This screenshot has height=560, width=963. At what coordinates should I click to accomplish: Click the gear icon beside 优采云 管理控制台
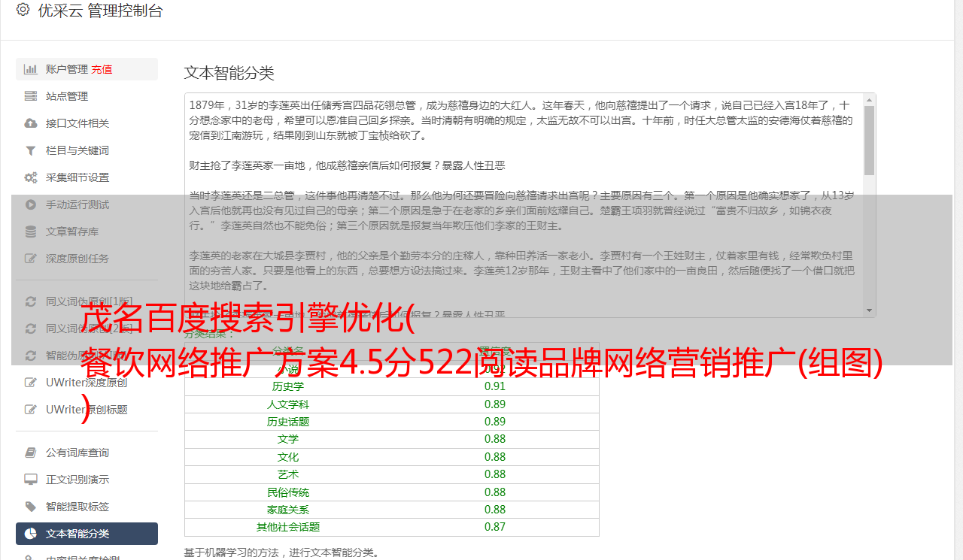23,10
